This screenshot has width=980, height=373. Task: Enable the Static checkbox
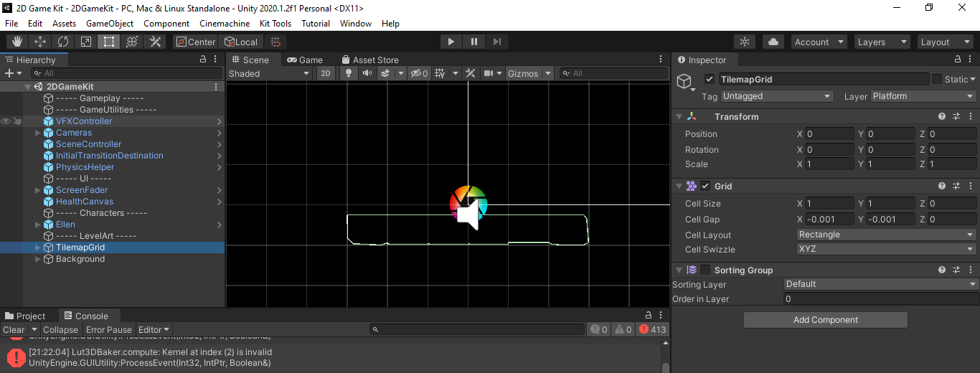936,80
